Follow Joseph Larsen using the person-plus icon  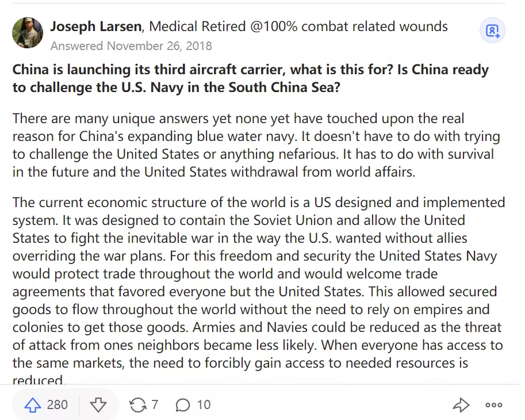492,31
